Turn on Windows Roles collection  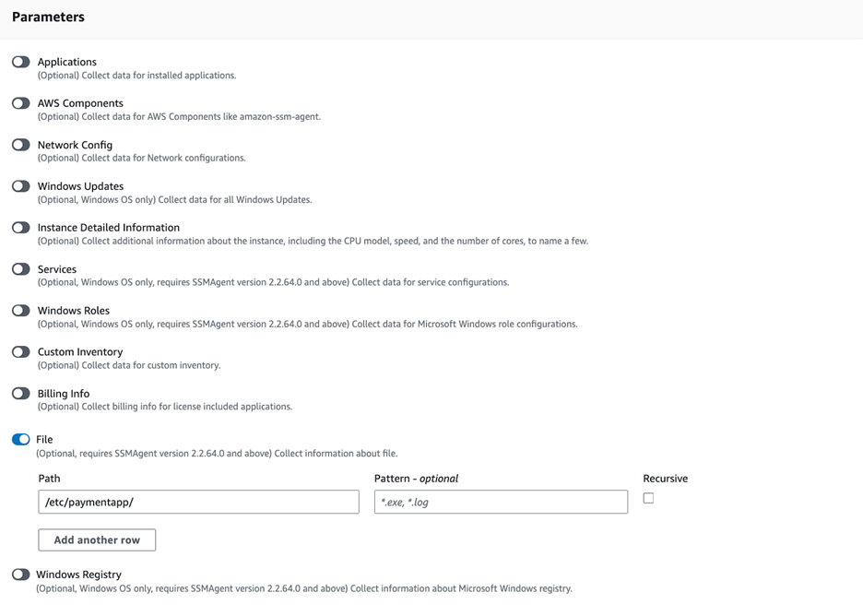[20, 311]
